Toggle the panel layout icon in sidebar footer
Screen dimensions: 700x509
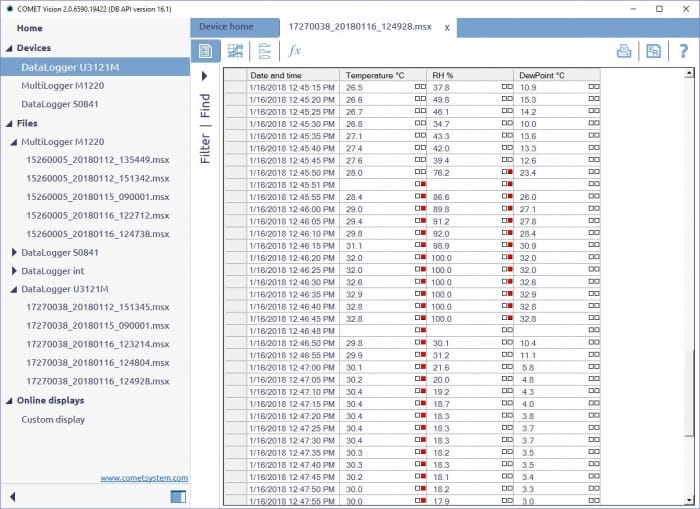pyautogui.click(x=178, y=496)
